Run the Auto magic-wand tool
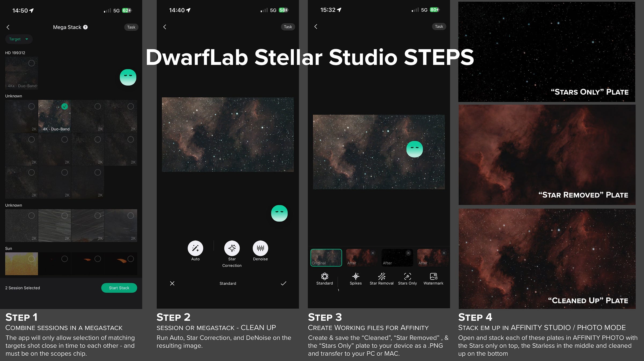The image size is (644, 361). [x=195, y=248]
